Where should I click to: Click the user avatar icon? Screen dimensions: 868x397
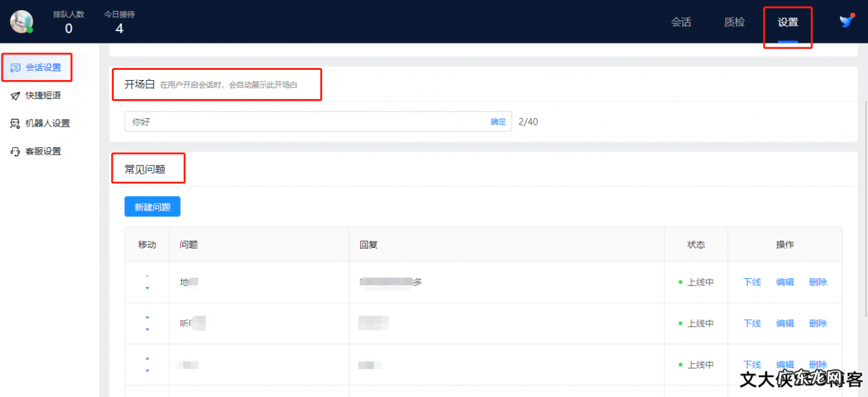click(x=22, y=22)
